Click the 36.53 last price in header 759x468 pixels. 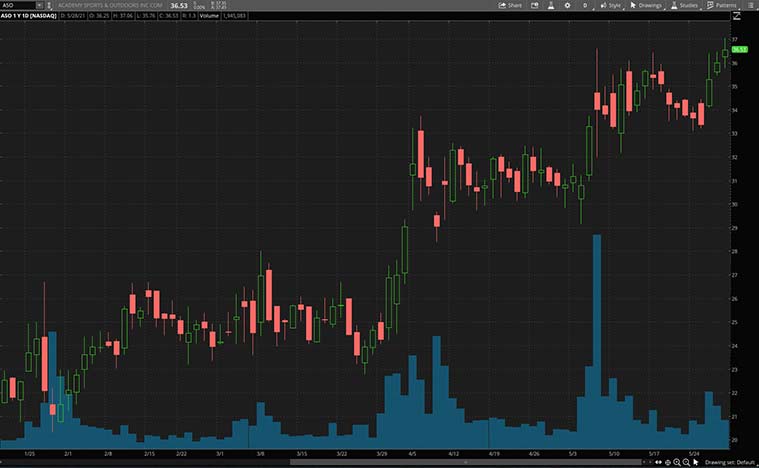click(x=179, y=6)
